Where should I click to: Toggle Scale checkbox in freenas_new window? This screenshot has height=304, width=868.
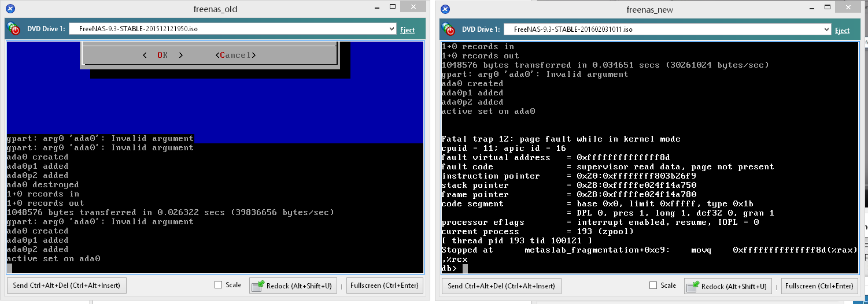pos(653,286)
